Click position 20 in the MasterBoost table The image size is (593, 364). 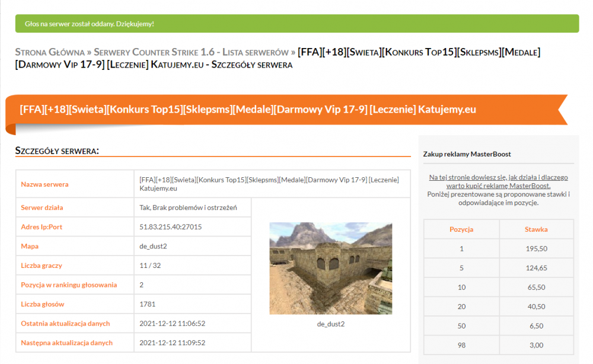pyautogui.click(x=461, y=306)
